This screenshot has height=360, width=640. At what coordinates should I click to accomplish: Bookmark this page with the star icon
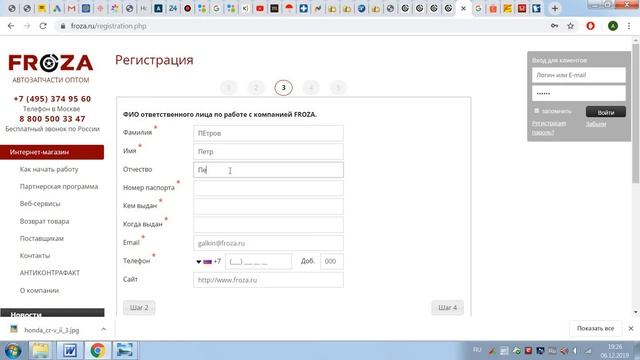(x=571, y=26)
